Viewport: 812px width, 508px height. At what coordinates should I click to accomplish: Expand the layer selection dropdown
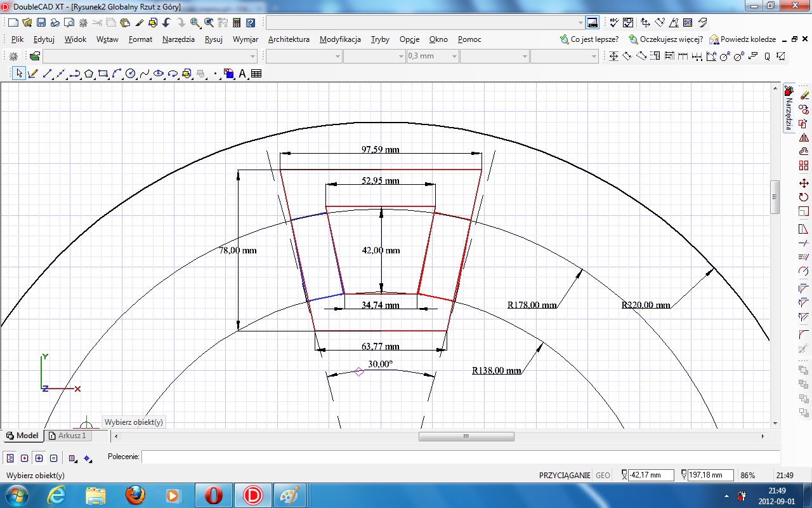253,57
